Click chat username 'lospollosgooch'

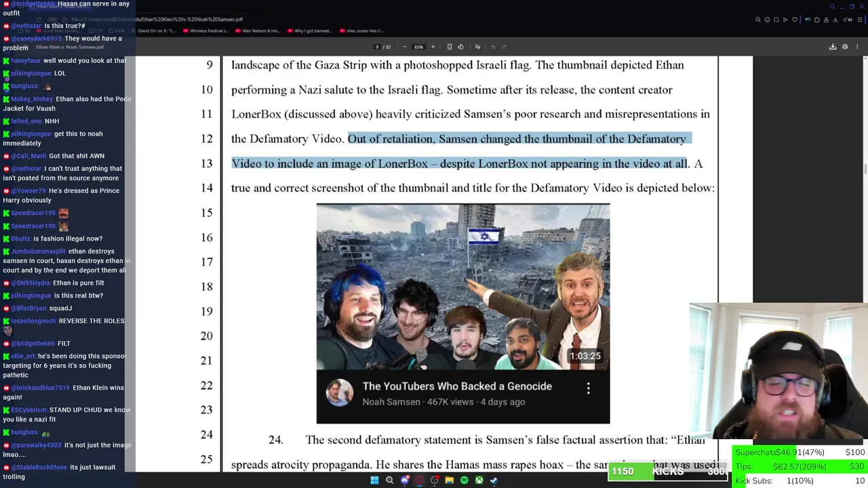point(34,321)
